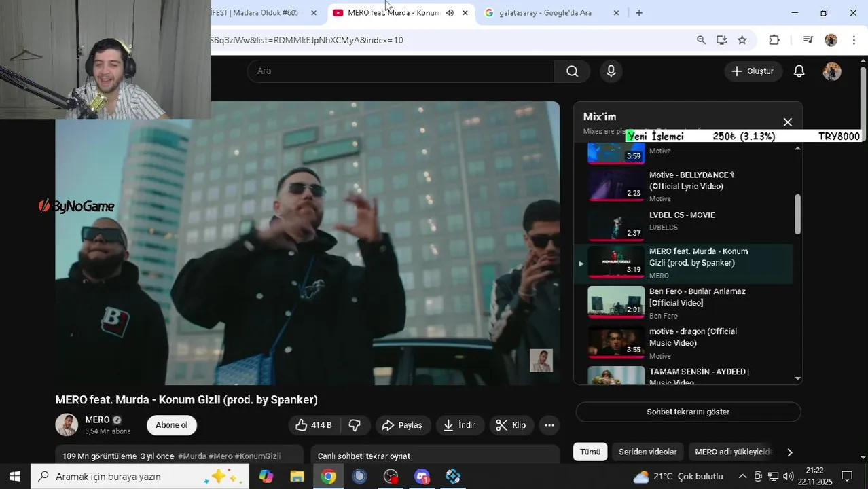
Task: Click playlist scroll down arrow
Action: pos(797,378)
